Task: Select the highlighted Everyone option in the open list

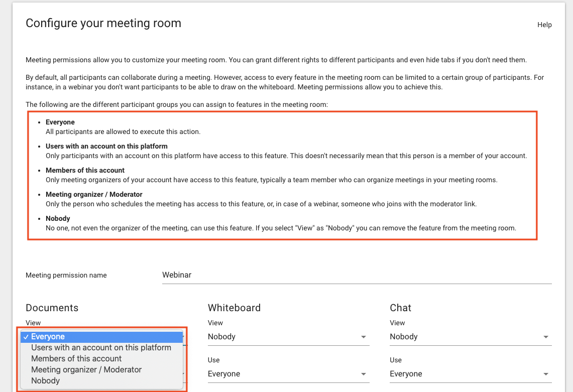Action: pyautogui.click(x=102, y=336)
